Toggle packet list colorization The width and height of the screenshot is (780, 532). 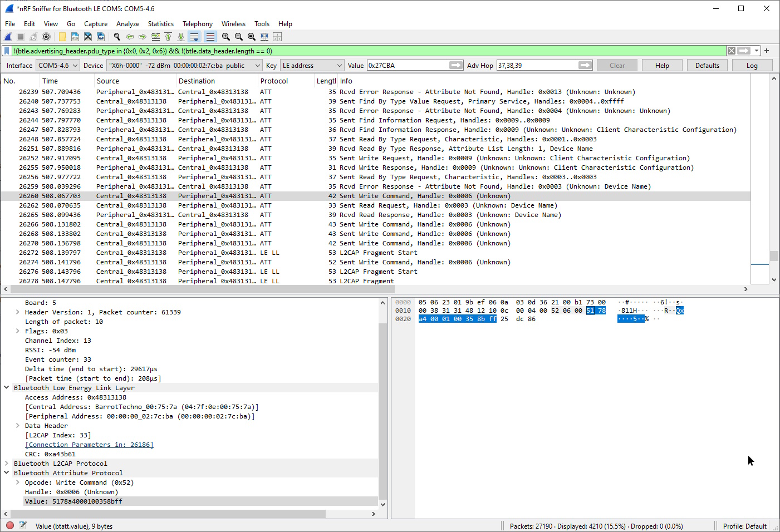pos(210,37)
